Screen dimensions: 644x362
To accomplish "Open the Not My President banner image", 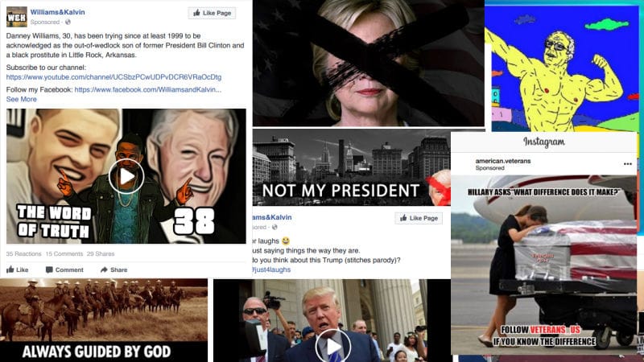I will click(351, 167).
